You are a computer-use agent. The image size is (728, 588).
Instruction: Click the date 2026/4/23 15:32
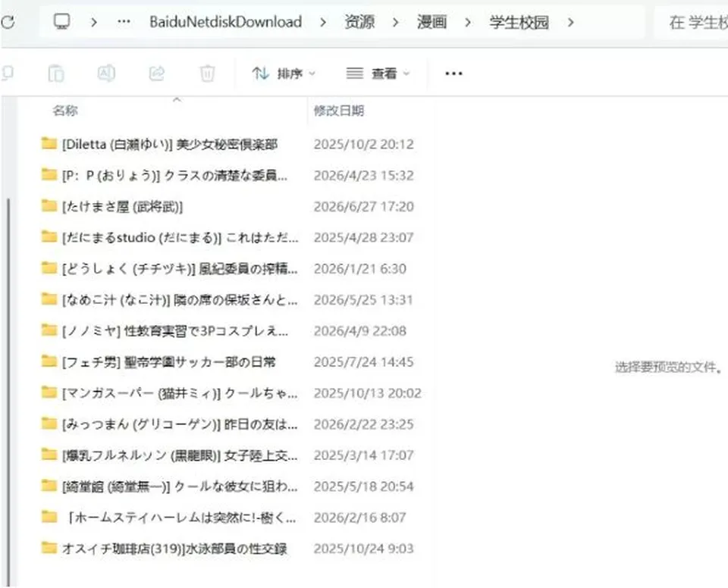(363, 176)
